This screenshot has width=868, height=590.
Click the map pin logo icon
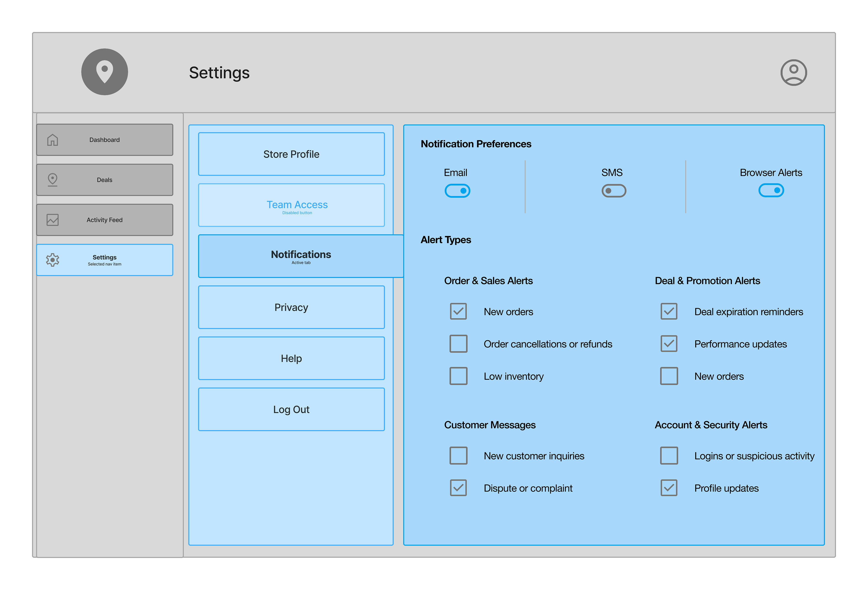(105, 72)
